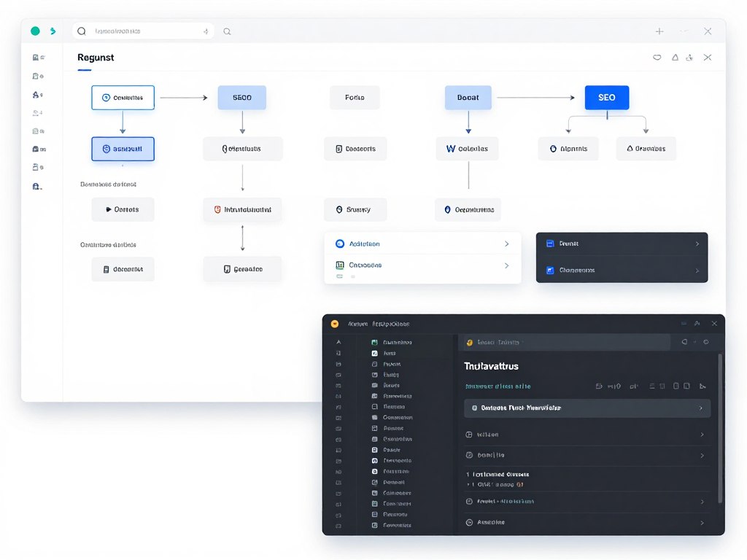Select the Geeaatoe node at the column bottom
Image resolution: width=747 pixels, height=560 pixels.
242,269
